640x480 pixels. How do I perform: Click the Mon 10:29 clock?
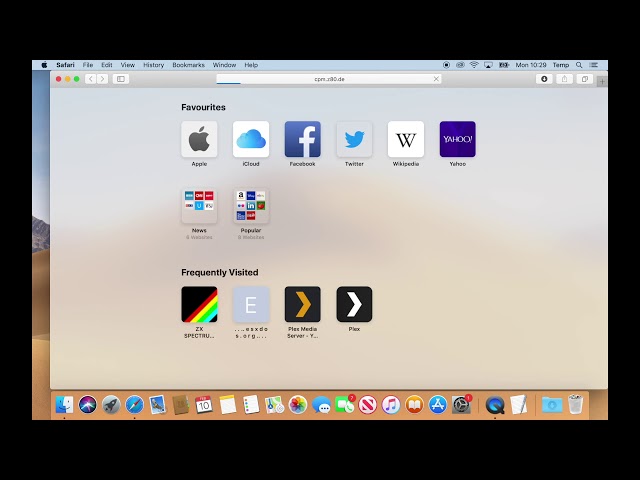coord(531,65)
